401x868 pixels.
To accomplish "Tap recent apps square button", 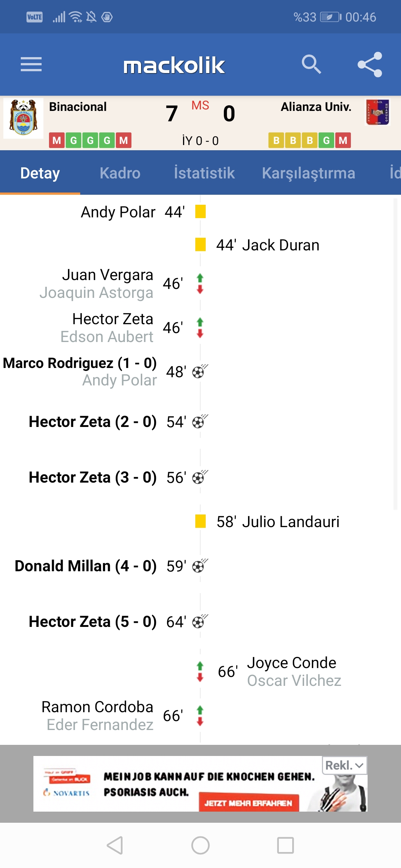I will click(x=286, y=845).
